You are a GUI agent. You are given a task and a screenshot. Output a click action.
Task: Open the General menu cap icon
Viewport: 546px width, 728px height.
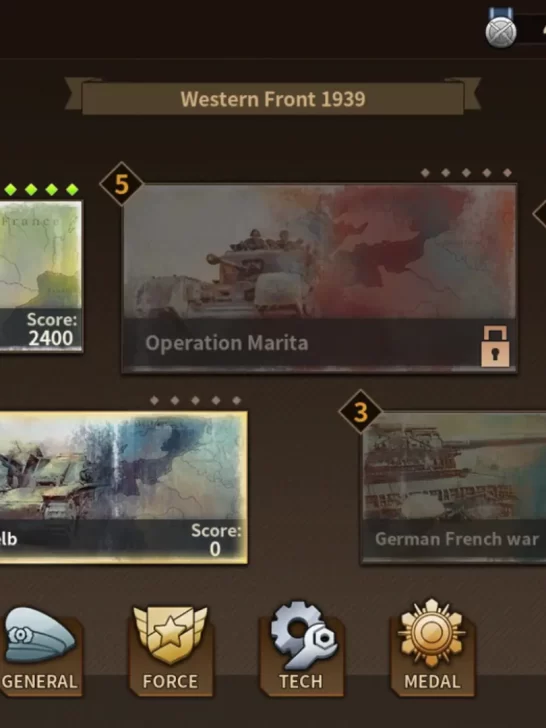(39, 634)
